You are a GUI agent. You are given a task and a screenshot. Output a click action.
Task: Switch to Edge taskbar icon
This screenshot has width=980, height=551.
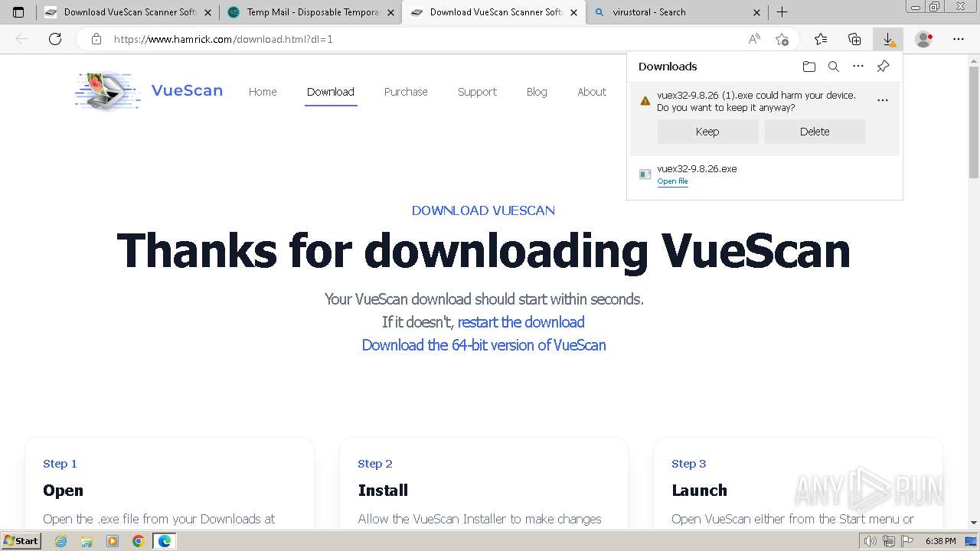click(164, 541)
